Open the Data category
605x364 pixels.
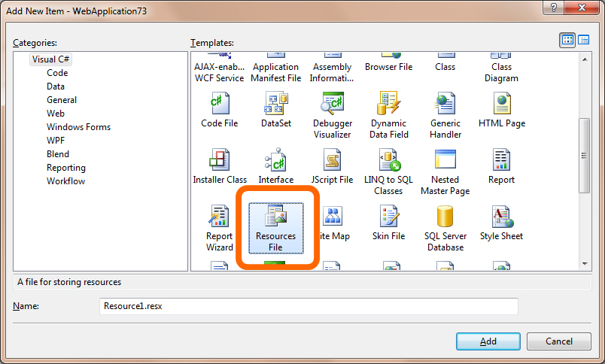click(56, 86)
